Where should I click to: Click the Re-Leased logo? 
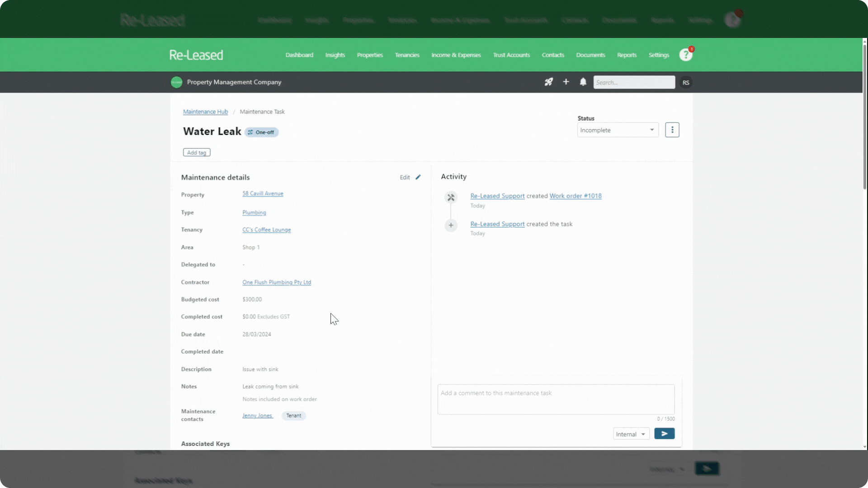click(196, 55)
